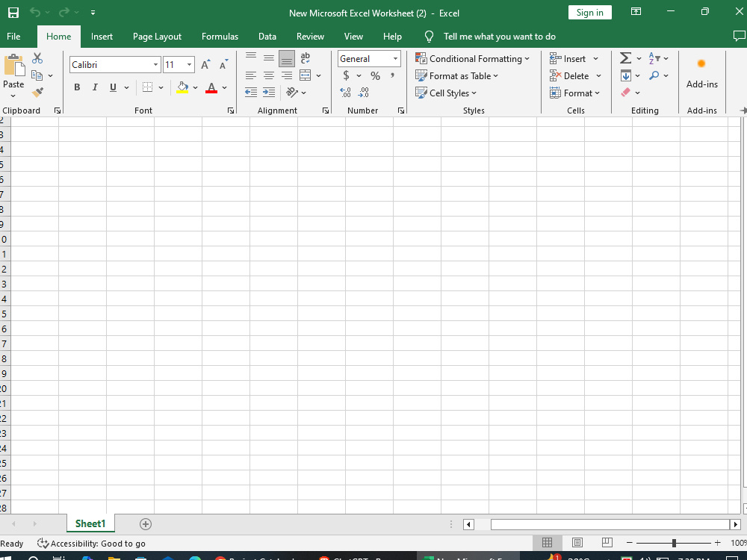Expand Cell Styles menu
Image resolution: width=747 pixels, height=560 pixels.
445,93
